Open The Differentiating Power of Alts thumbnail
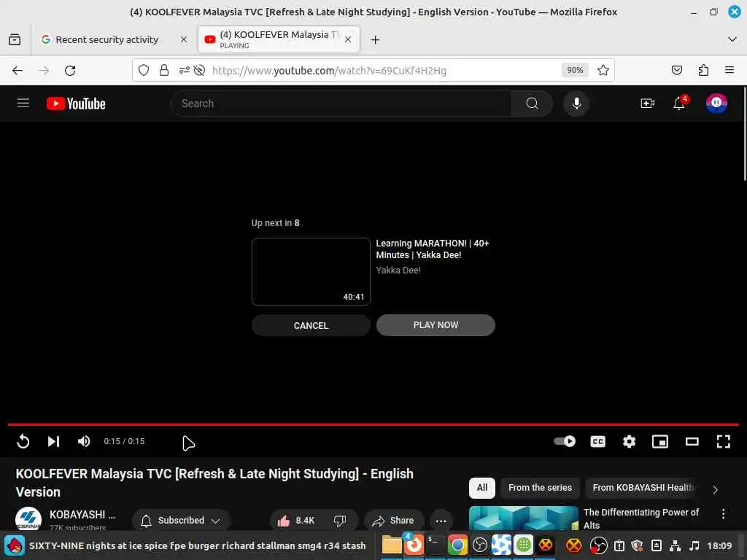The height and width of the screenshot is (560, 747). click(x=524, y=518)
